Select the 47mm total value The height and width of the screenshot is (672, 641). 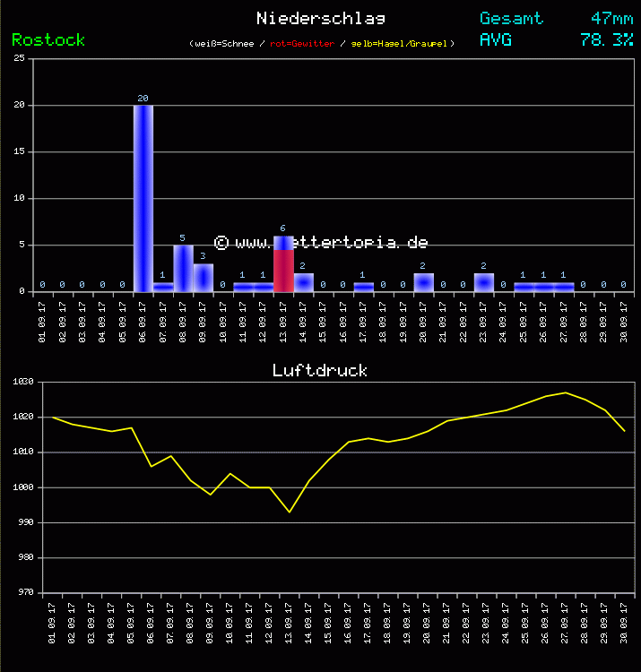[611, 18]
